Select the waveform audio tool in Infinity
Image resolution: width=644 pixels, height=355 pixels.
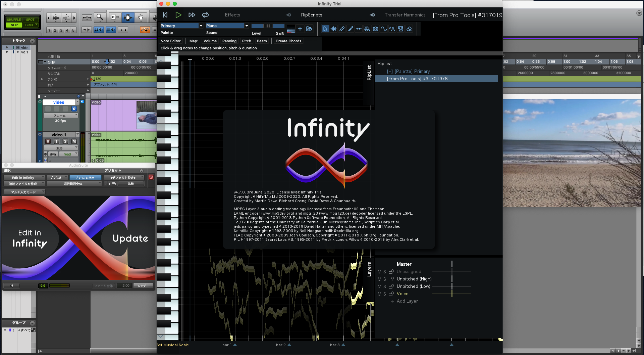333,29
